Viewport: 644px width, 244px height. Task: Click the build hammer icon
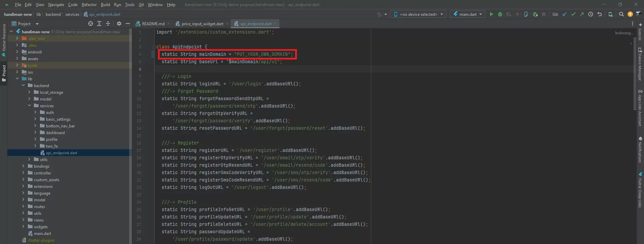click(379, 14)
